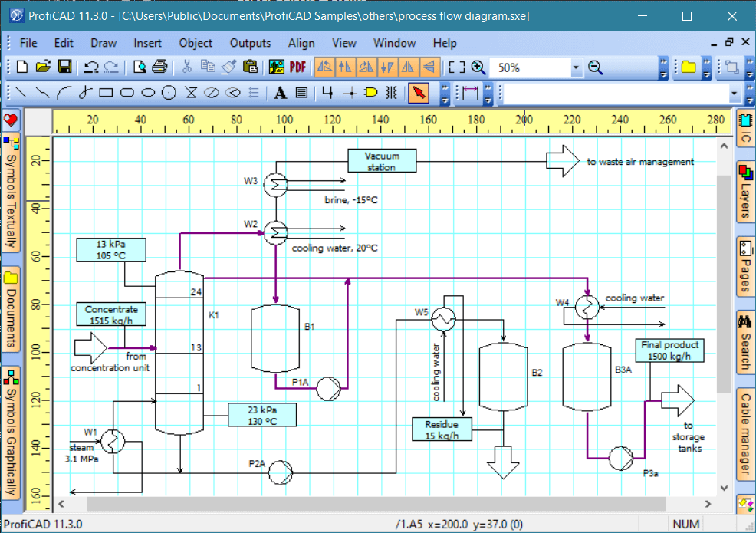The height and width of the screenshot is (533, 756).
Task: Toggle the arrow selection pointer tool
Action: (x=419, y=94)
